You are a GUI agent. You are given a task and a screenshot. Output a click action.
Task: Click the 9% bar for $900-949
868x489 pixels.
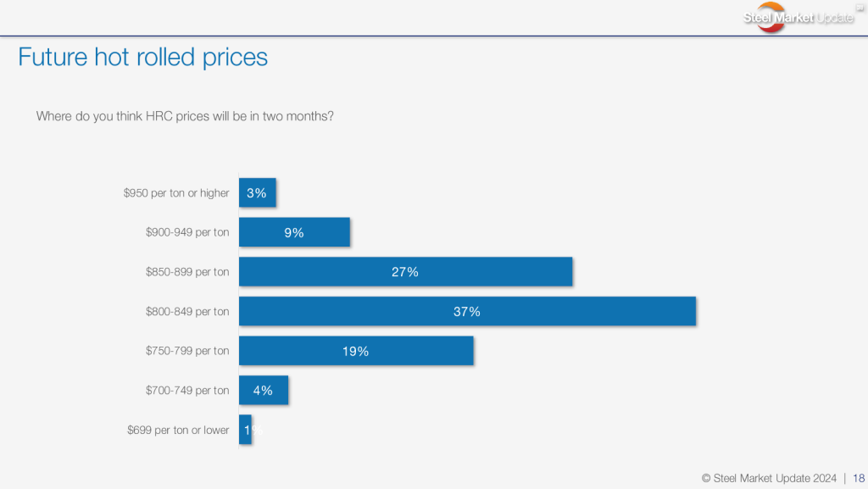294,232
